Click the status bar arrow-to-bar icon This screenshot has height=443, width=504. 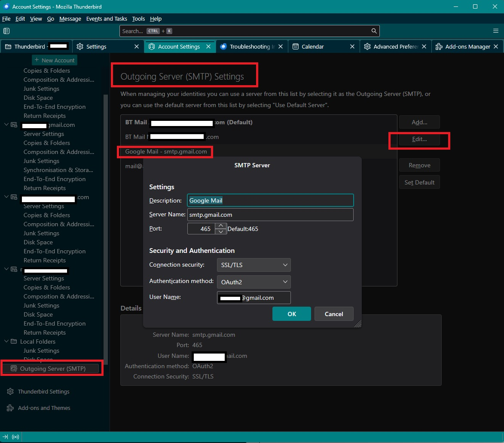[x=5, y=437]
